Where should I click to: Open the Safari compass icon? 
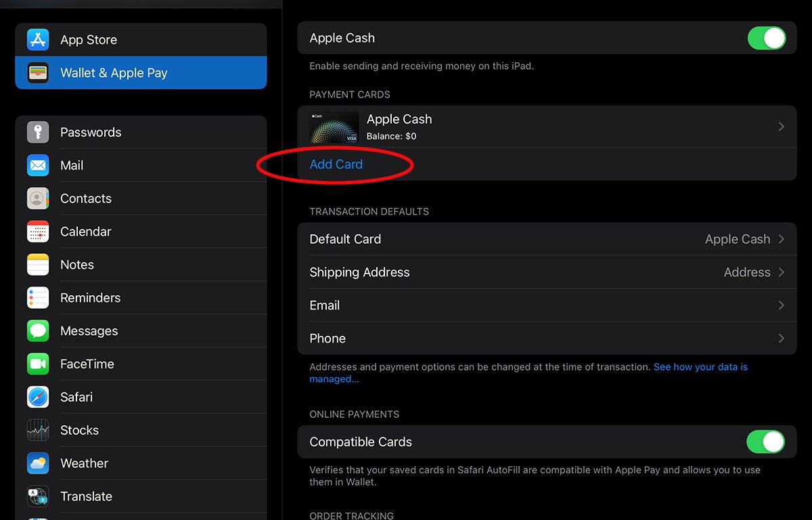pyautogui.click(x=38, y=397)
